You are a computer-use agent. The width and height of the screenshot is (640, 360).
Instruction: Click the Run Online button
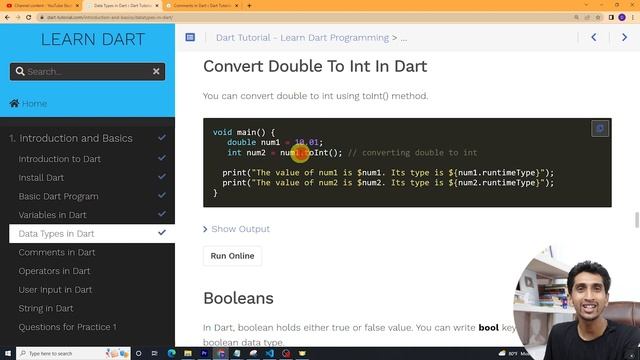(232, 256)
